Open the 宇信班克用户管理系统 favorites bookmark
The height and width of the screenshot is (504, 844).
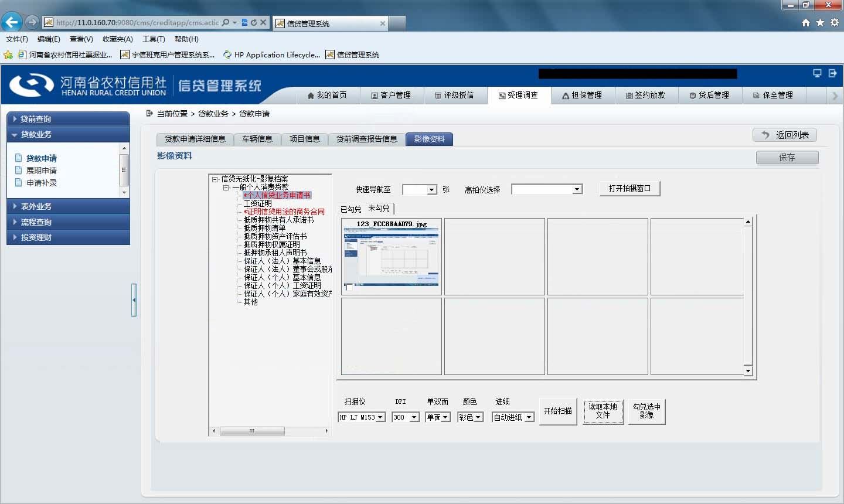tap(168, 55)
